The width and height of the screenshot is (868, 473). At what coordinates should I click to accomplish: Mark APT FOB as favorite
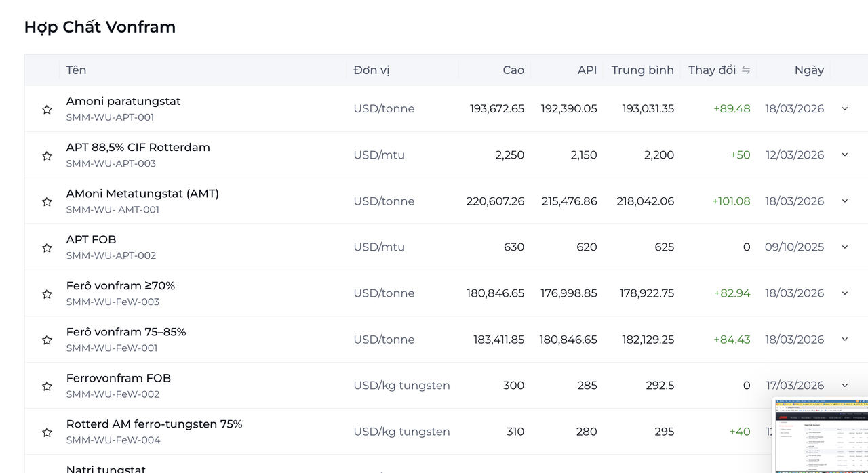[47, 247]
